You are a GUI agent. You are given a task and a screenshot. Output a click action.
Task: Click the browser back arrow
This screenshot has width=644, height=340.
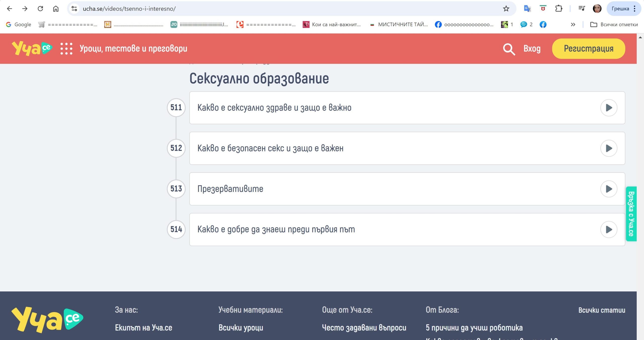[x=9, y=9]
